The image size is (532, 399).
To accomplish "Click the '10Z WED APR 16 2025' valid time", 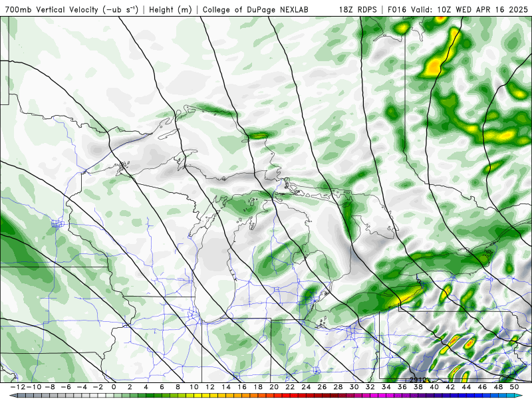I will [x=483, y=10].
